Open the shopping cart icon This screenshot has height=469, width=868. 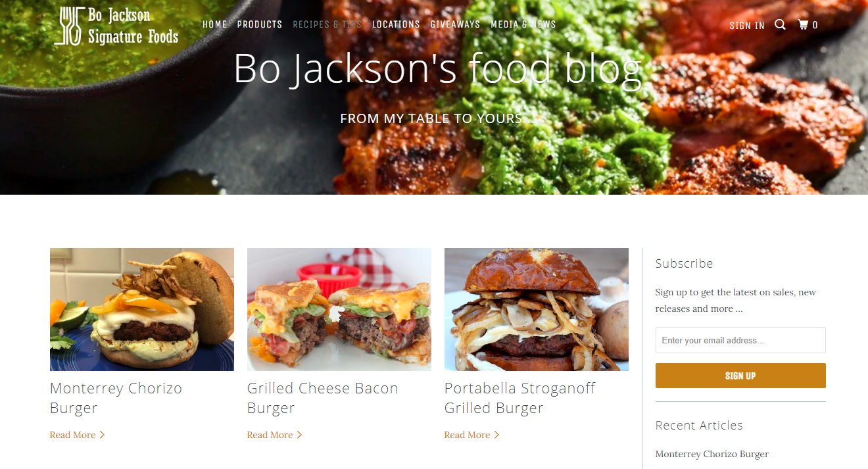click(x=803, y=25)
